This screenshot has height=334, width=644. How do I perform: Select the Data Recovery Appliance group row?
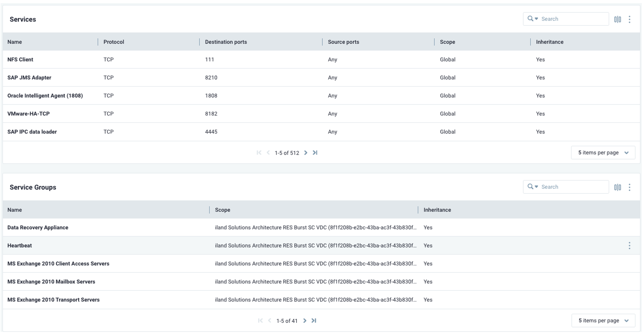pos(38,227)
